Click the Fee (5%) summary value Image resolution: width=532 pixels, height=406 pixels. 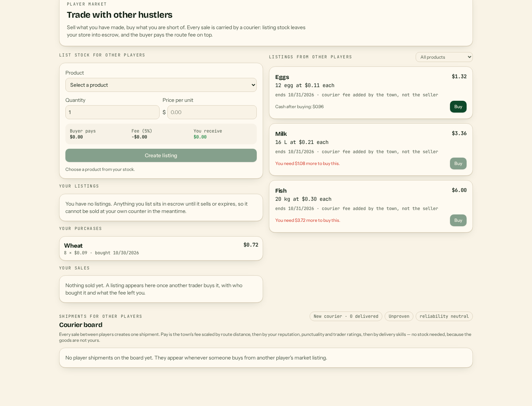click(139, 137)
